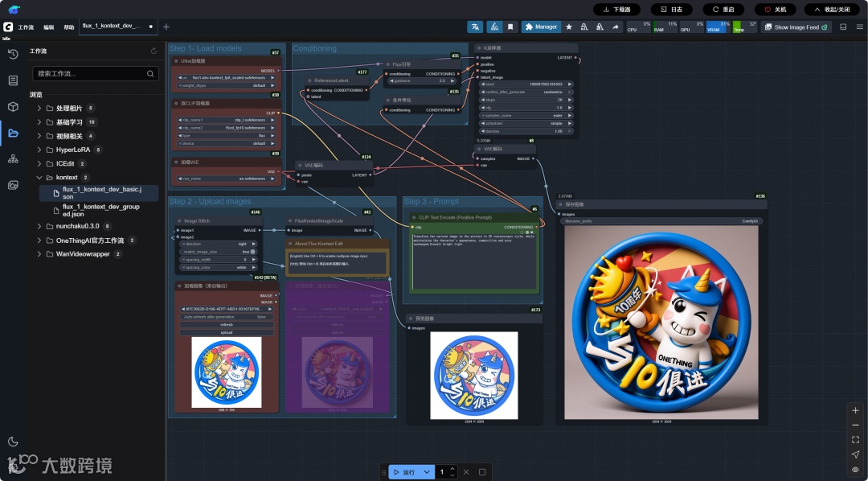Open flux_1_kontext_dev_grouped.json workflow
The width and height of the screenshot is (868, 481).
click(100, 210)
